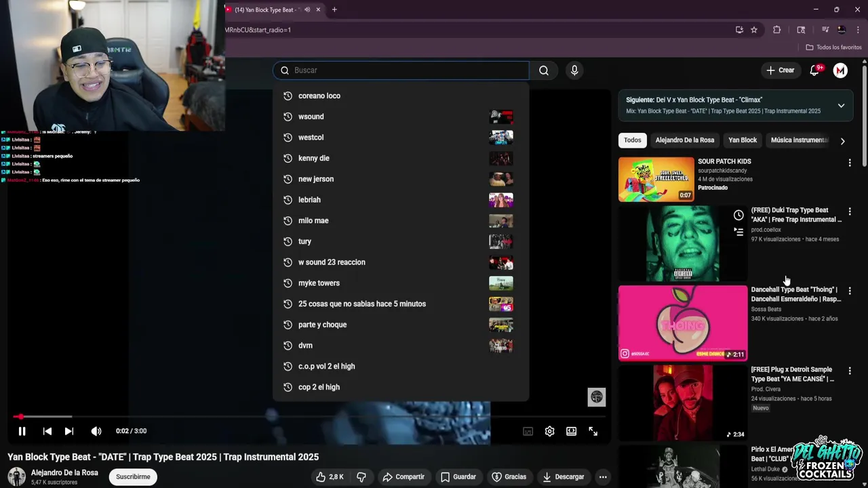Open more actions ellipsis below the video
Viewport: 868px width, 488px height.
[602, 477]
